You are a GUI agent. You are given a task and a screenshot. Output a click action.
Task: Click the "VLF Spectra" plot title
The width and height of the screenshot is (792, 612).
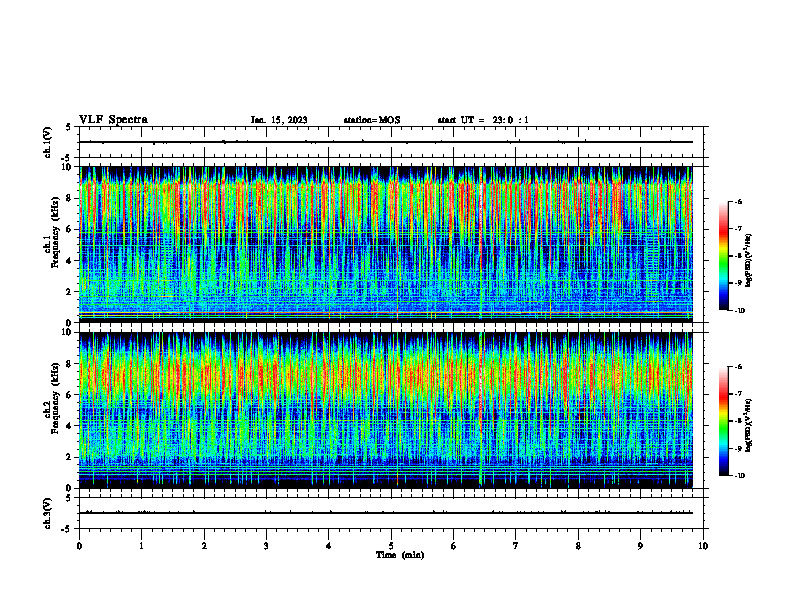click(x=113, y=120)
